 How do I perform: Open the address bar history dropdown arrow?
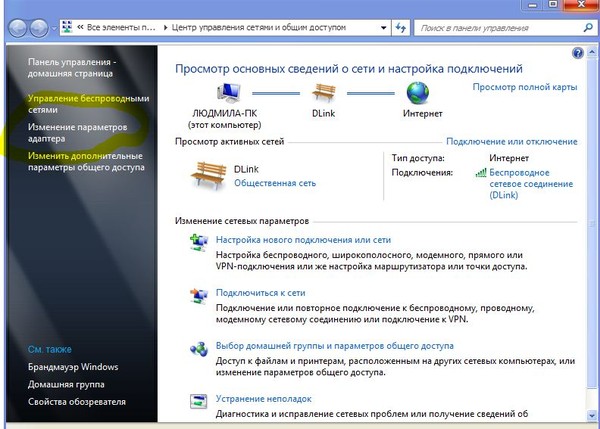383,28
